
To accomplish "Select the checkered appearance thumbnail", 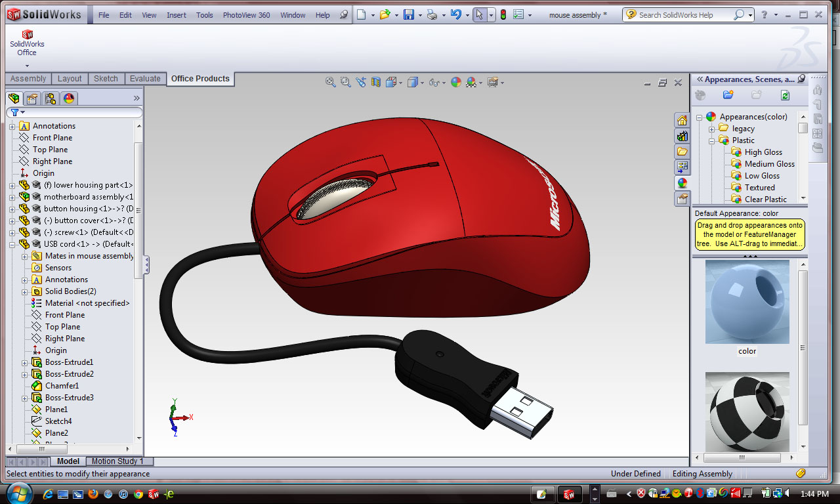I will (747, 411).
